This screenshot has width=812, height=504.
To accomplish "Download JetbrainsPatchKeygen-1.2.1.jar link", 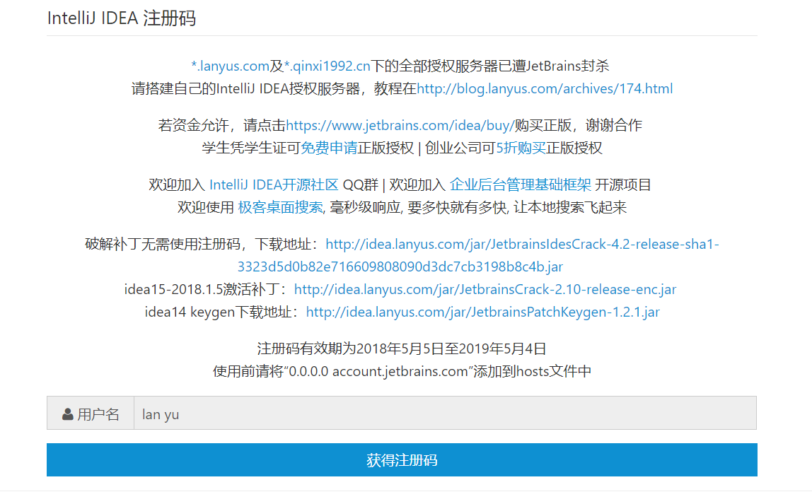I will tap(483, 312).
